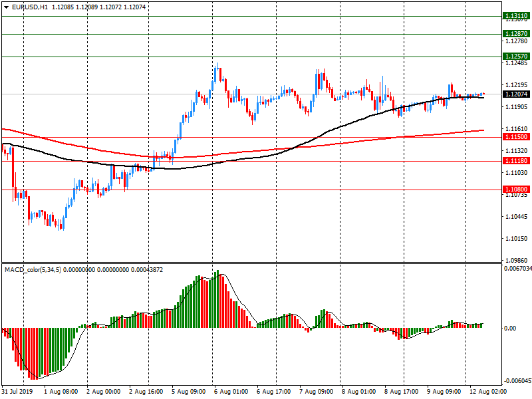Click the 1.13110 green price level label
Viewport: 532px width, 399px height.
click(x=516, y=15)
